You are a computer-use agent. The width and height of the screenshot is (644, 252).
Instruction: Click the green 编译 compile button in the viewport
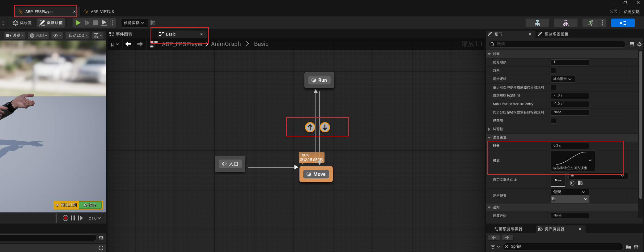(90, 205)
